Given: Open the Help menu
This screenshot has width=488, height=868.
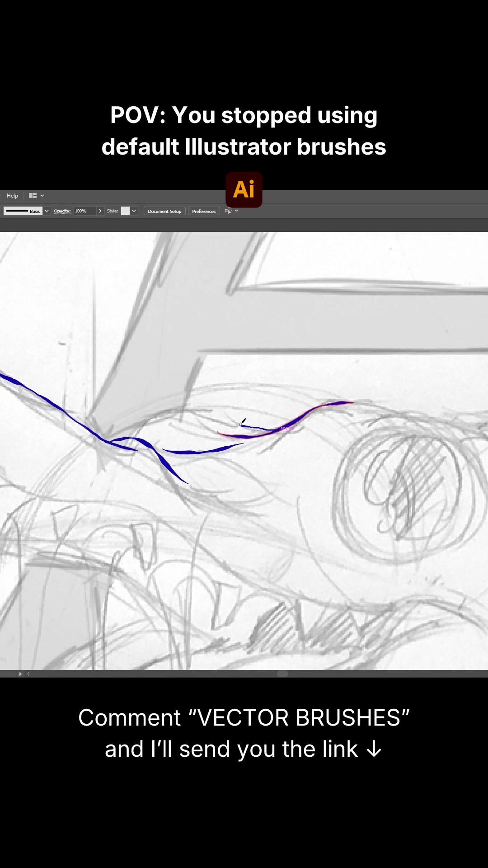Looking at the screenshot, I should [12, 196].
